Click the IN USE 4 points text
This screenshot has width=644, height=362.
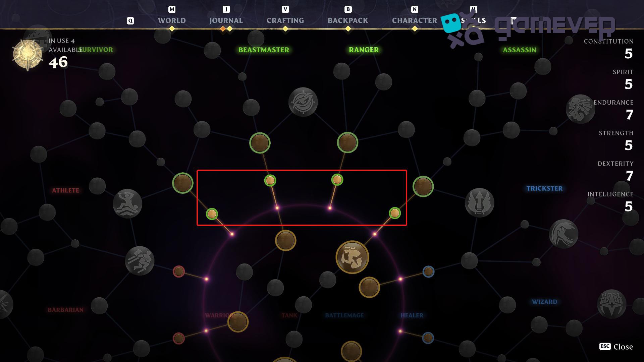click(61, 41)
